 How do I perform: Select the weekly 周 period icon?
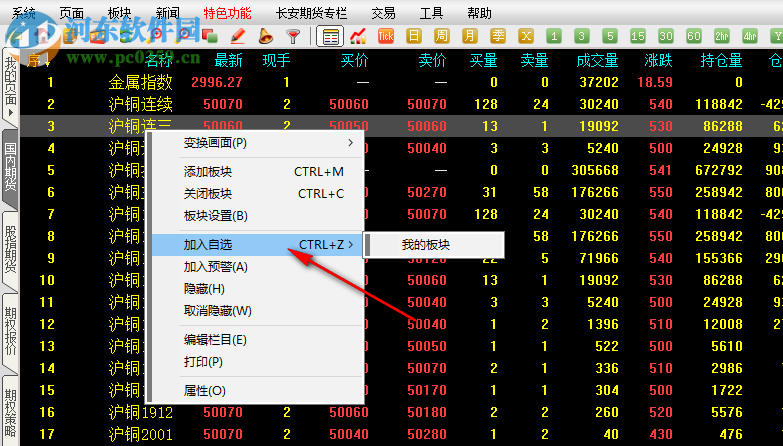441,36
